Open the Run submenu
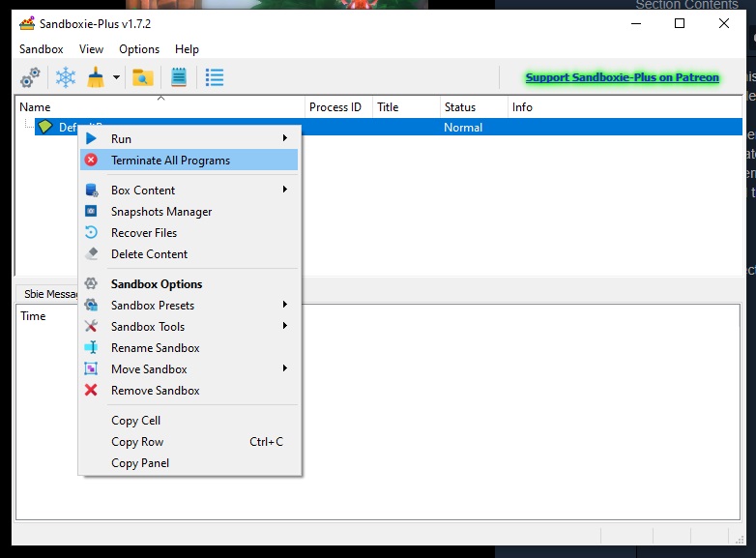The height and width of the screenshot is (558, 756). [x=189, y=139]
